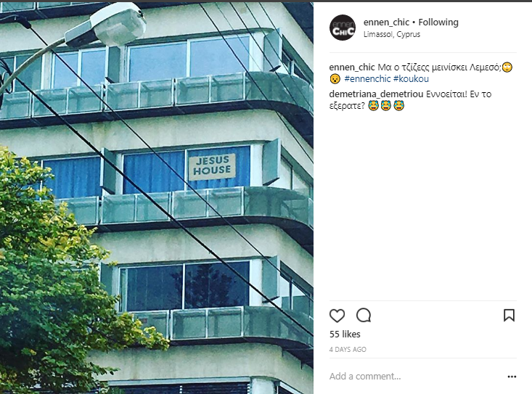The width and height of the screenshot is (532, 394).
Task: Open the #ennenchic hashtag
Action: click(x=367, y=78)
